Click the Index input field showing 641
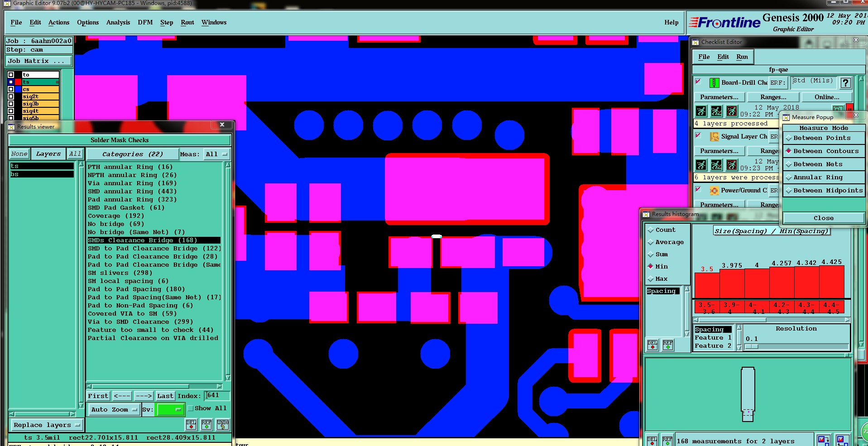Viewport: 868px width, 446px height. 217,396
